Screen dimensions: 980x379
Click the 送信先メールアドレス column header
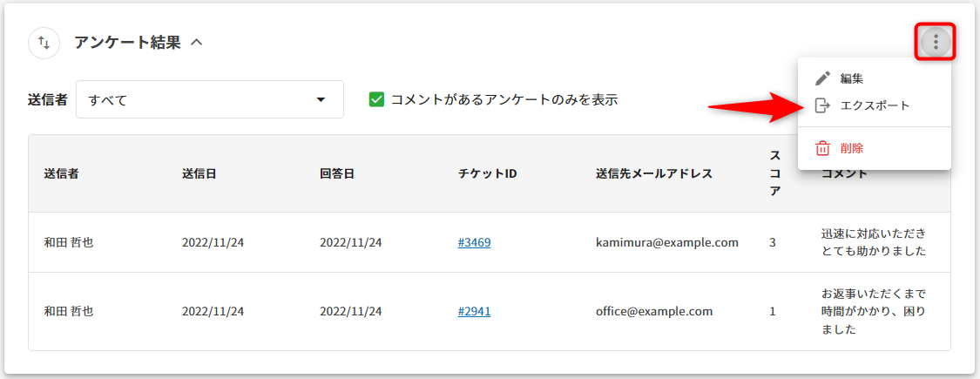(x=654, y=173)
